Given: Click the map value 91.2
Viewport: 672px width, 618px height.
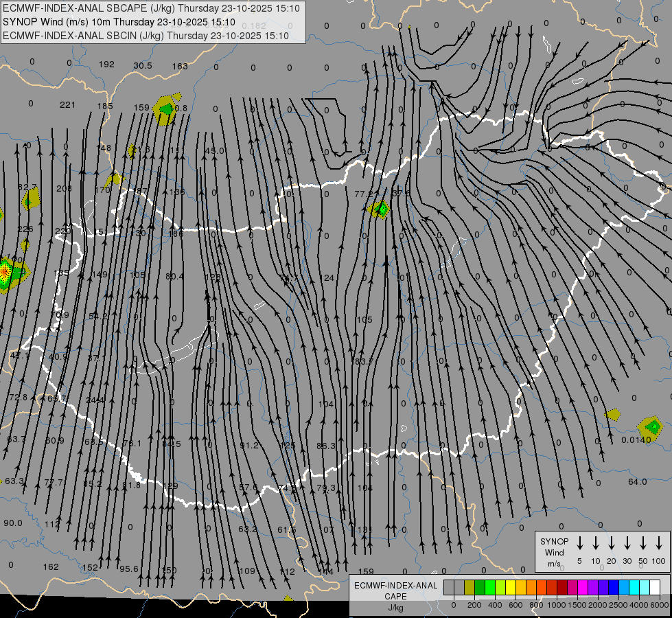Looking at the screenshot, I should tap(249, 445).
